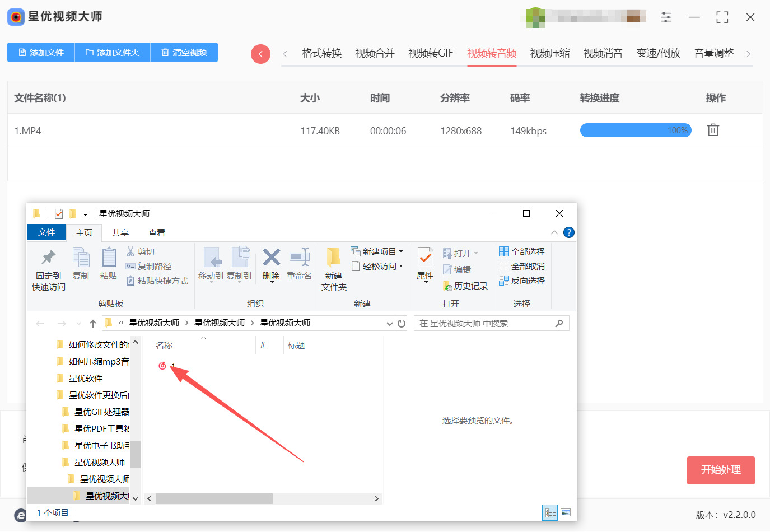The height and width of the screenshot is (532, 770).
Task: Open the 查看 ribbon tab
Action: (x=156, y=233)
